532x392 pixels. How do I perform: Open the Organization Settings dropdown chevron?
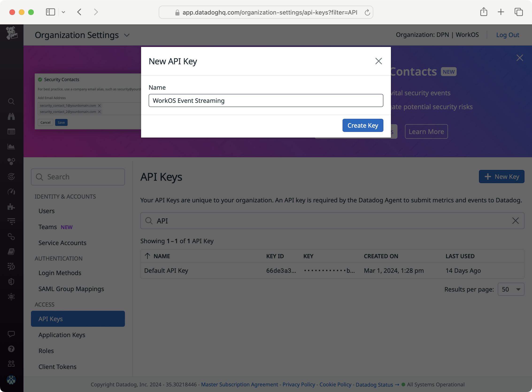tap(127, 35)
